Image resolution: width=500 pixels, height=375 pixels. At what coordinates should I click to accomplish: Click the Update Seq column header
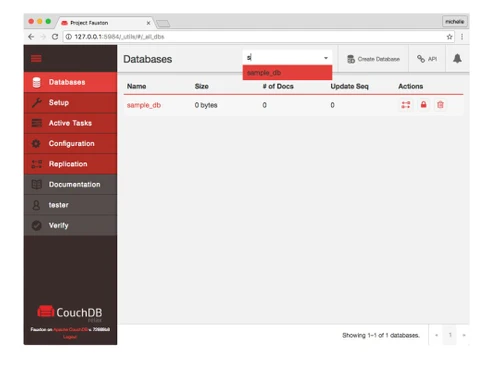(x=349, y=86)
